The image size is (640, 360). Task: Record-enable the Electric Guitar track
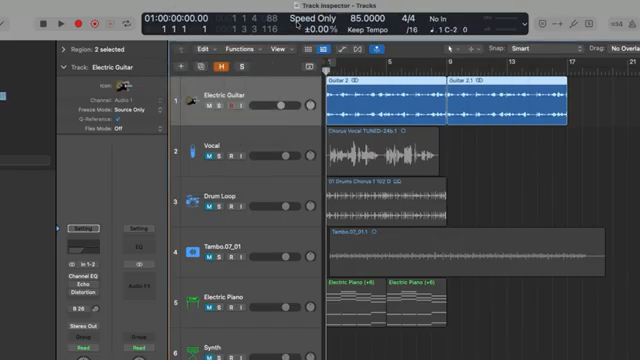click(231, 106)
